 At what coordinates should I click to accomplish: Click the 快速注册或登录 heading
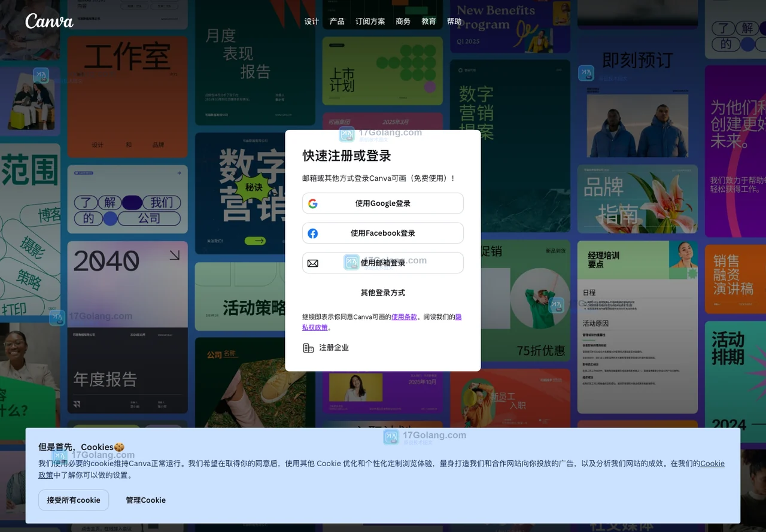click(x=346, y=156)
